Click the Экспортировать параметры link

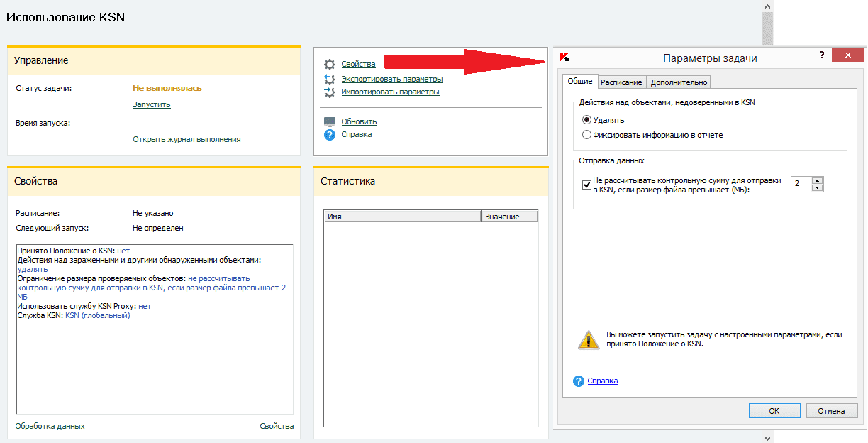point(392,79)
